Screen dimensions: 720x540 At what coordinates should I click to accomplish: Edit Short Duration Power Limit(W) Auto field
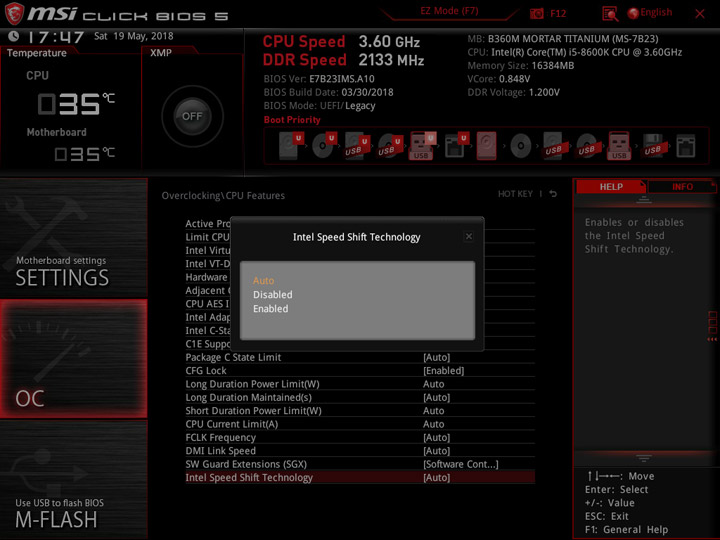point(433,411)
